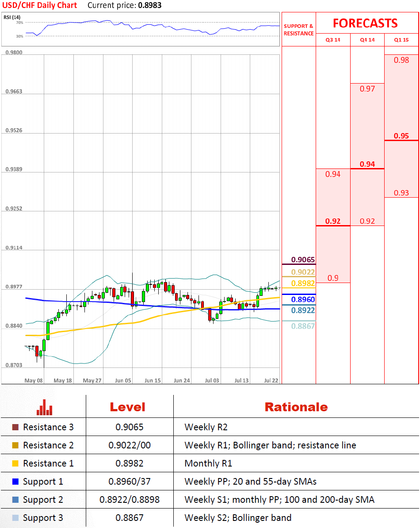The width and height of the screenshot is (420, 528).
Task: Click the red bar chart icon in table header
Action: [x=44, y=407]
